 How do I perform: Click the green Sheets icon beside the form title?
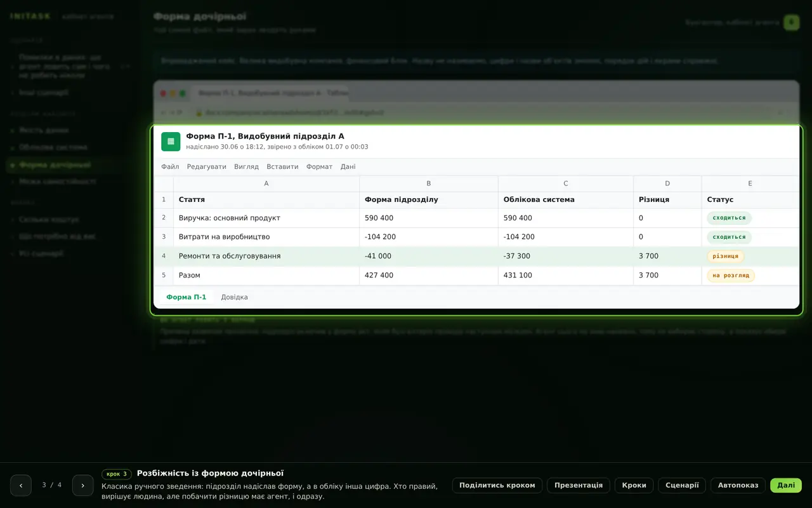coord(171,142)
